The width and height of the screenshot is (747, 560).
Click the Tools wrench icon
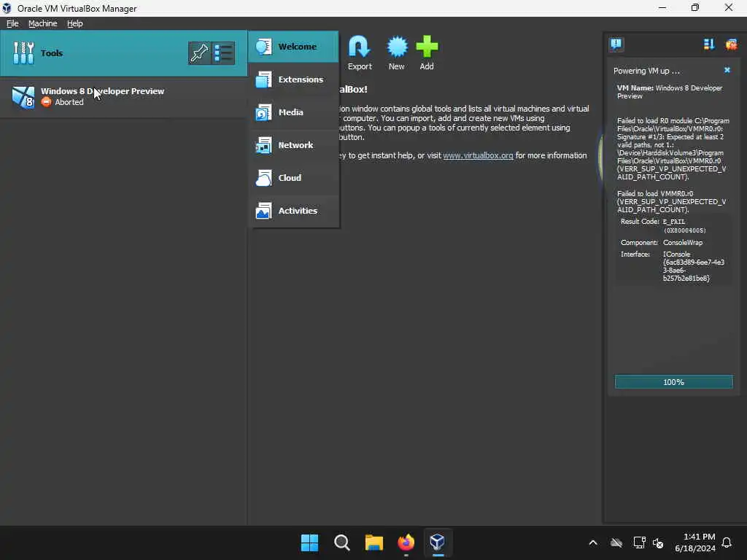pyautogui.click(x=23, y=52)
